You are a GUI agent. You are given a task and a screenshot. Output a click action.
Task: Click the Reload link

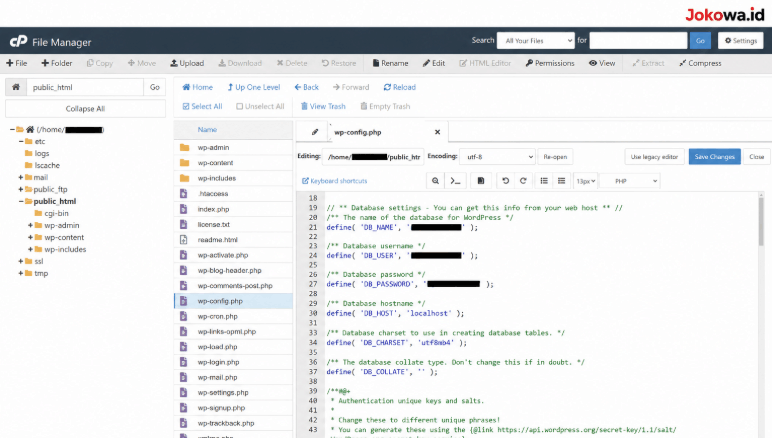pyautogui.click(x=400, y=87)
